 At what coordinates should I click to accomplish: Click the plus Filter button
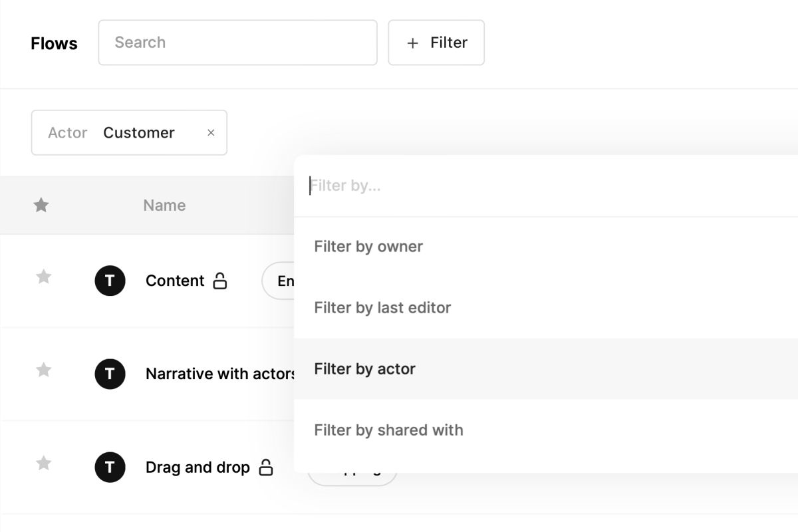(x=436, y=43)
